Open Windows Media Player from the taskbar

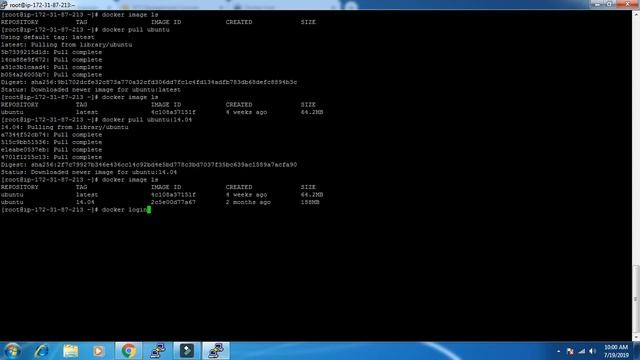(x=98, y=351)
